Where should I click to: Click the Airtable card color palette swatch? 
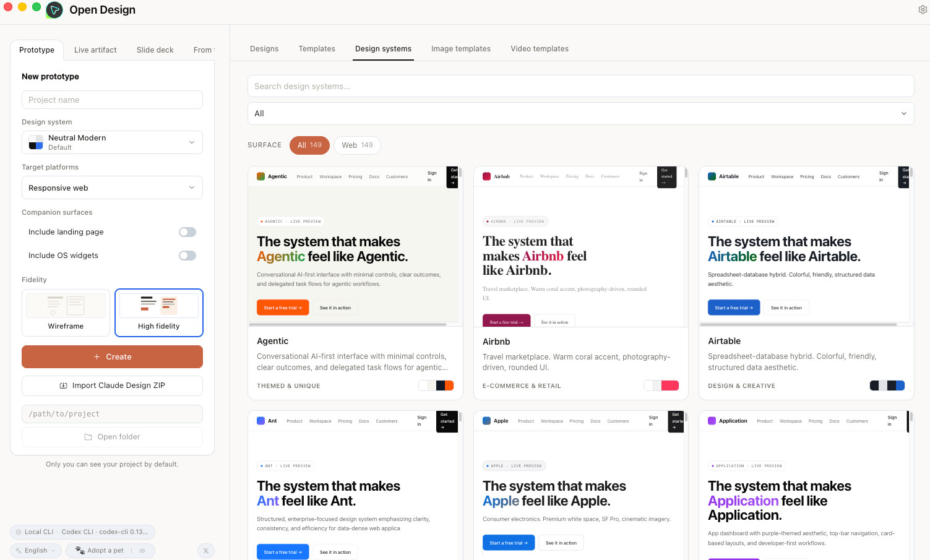[887, 386]
